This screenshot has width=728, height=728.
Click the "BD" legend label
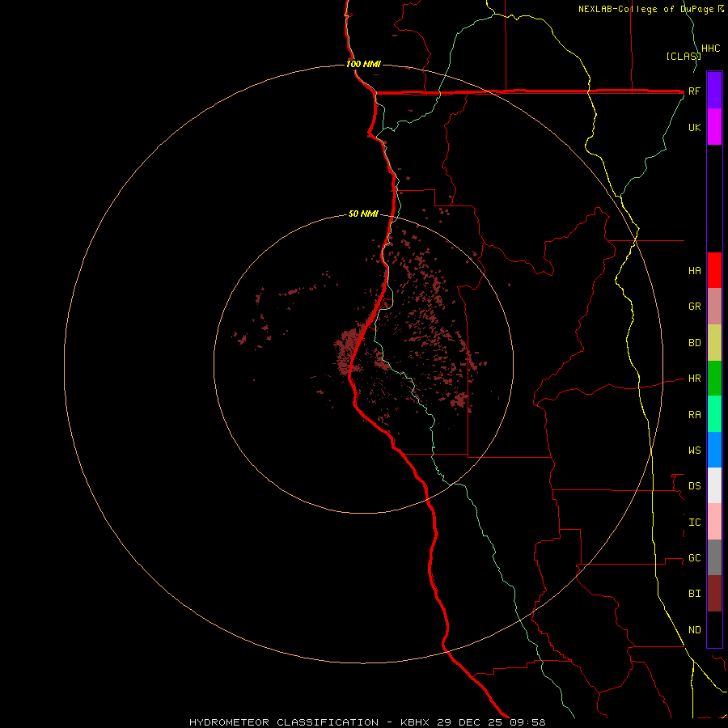pos(694,343)
